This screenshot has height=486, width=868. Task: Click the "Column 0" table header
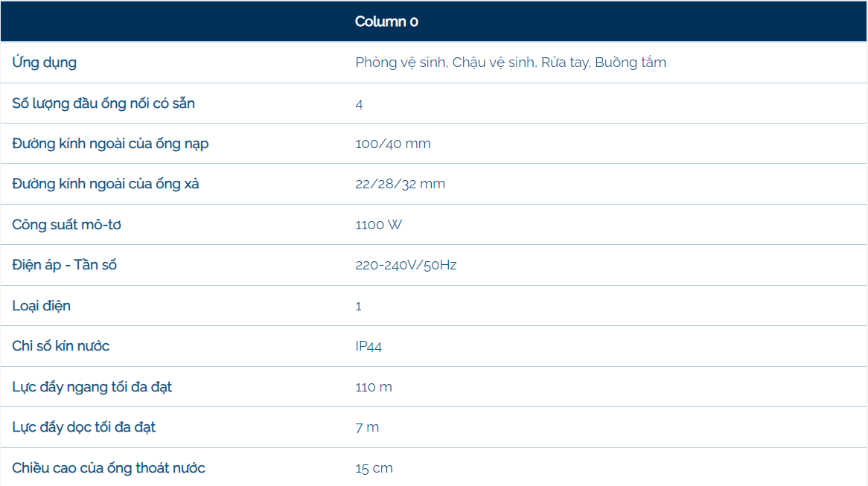(x=386, y=22)
